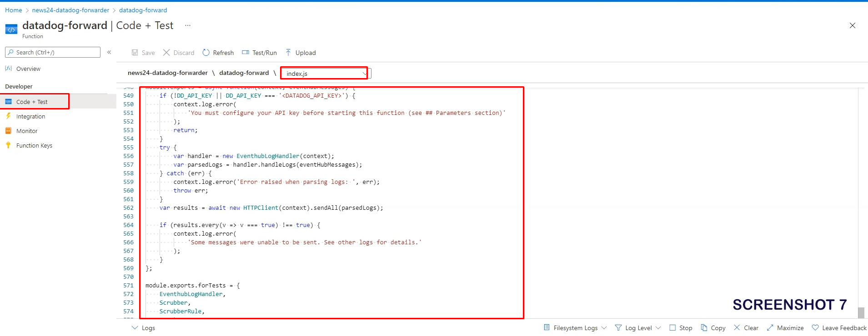Focus the Search (Ctrl+/) input box

point(53,52)
